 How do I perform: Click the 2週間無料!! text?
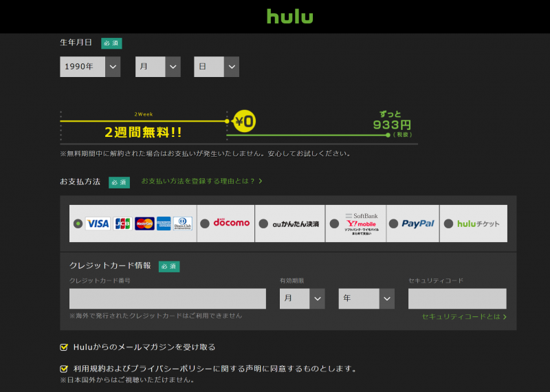click(x=143, y=132)
